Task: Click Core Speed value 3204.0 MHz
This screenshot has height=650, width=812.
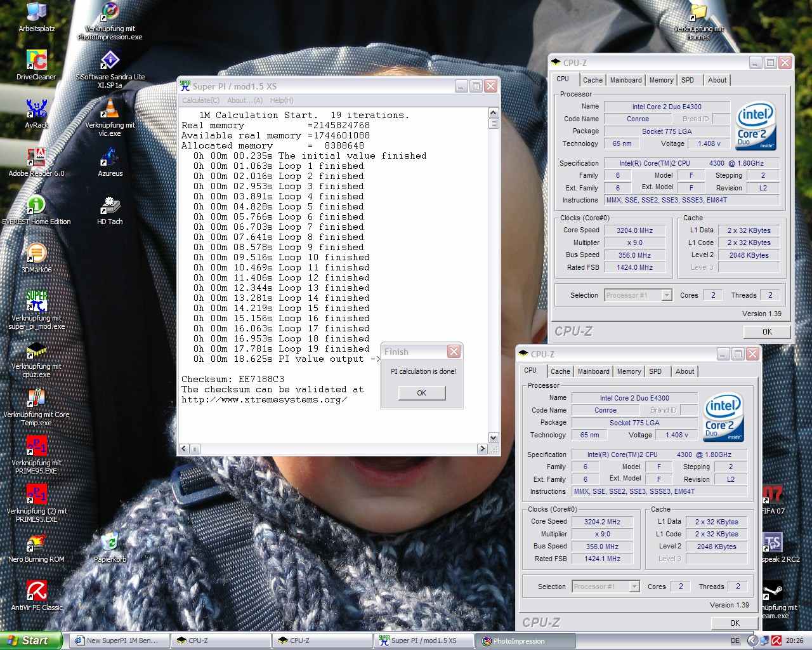Action: pyautogui.click(x=635, y=230)
